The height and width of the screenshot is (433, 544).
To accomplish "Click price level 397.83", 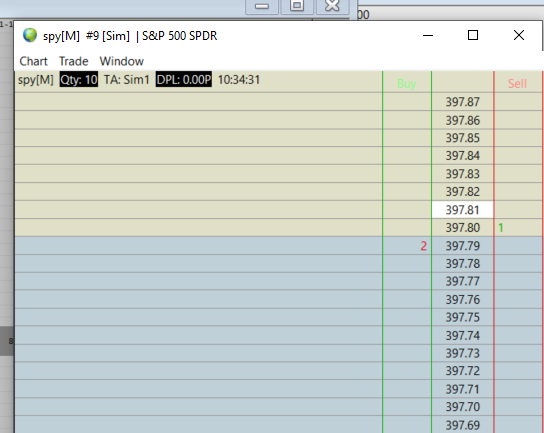I will click(462, 174).
